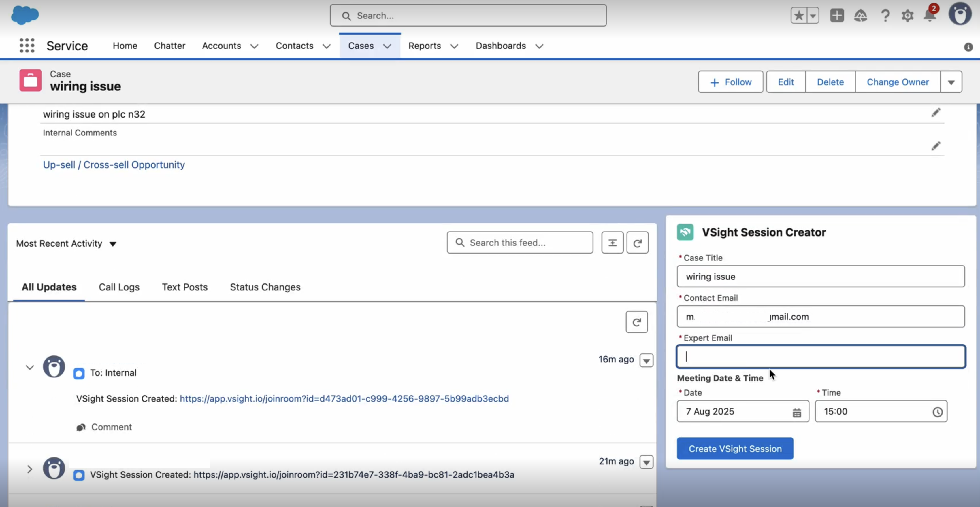Click Change Owner button
The width and height of the screenshot is (980, 507).
(898, 82)
